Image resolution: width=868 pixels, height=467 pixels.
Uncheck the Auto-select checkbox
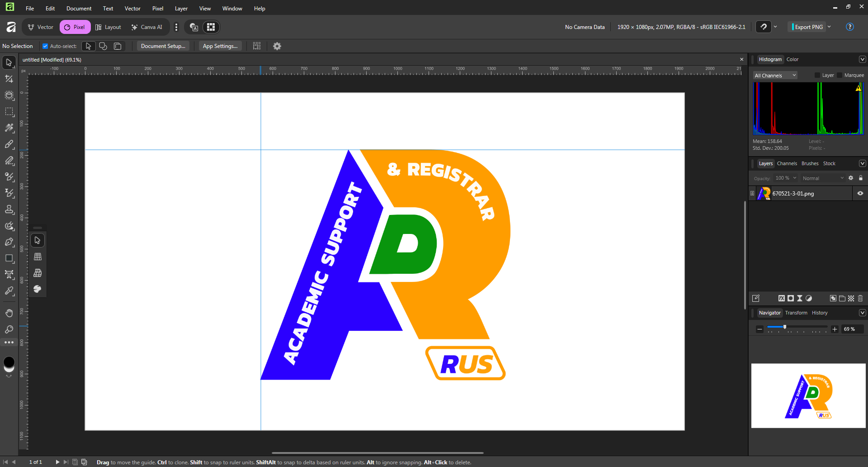45,46
